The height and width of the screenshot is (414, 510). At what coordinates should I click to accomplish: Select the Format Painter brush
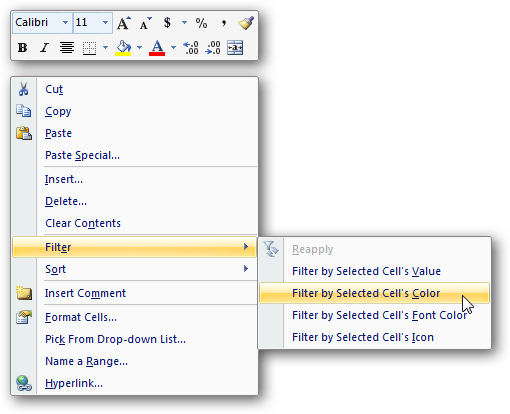246,23
